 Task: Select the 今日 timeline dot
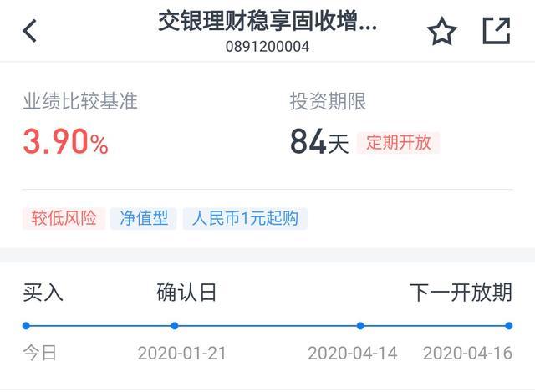pyautogui.click(x=26, y=326)
